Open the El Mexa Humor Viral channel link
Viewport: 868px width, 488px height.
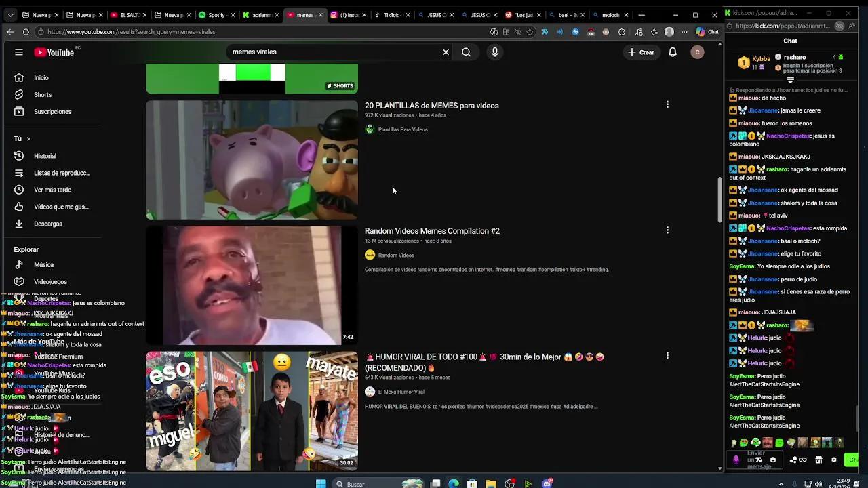click(401, 392)
